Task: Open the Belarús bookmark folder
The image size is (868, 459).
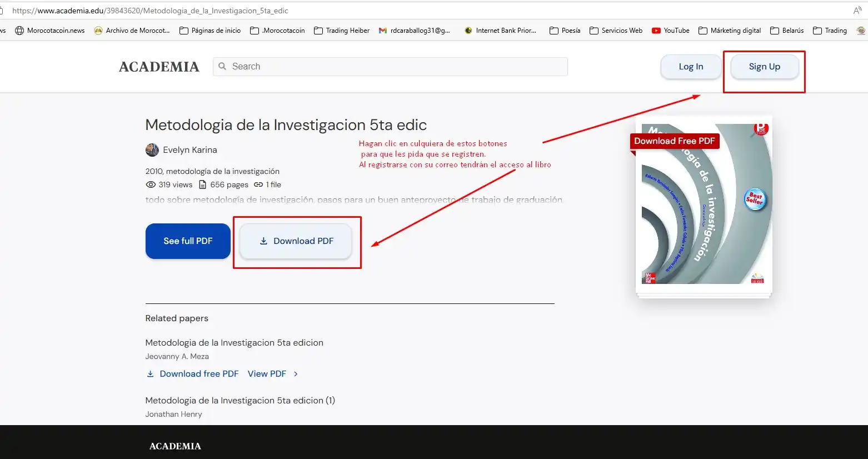Action: pos(787,31)
